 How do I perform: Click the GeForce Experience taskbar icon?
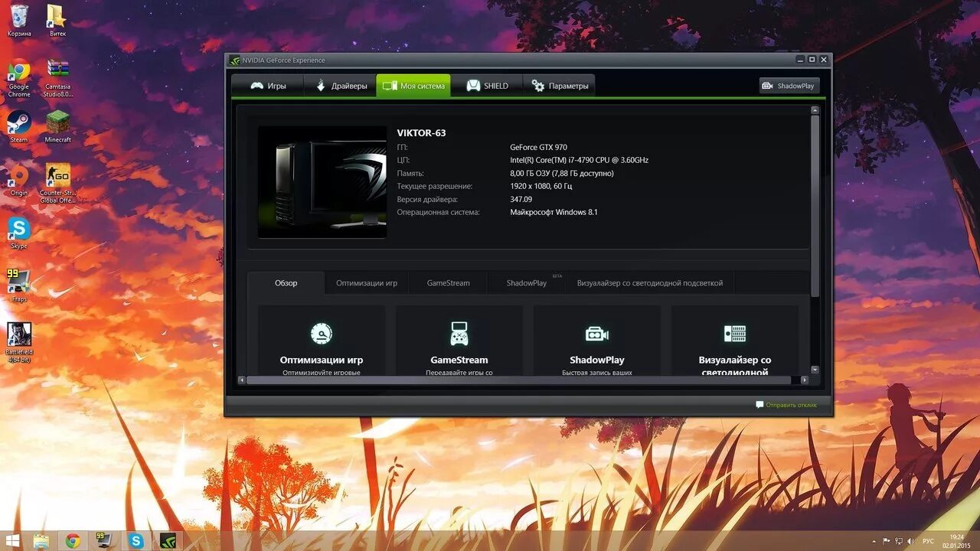168,541
